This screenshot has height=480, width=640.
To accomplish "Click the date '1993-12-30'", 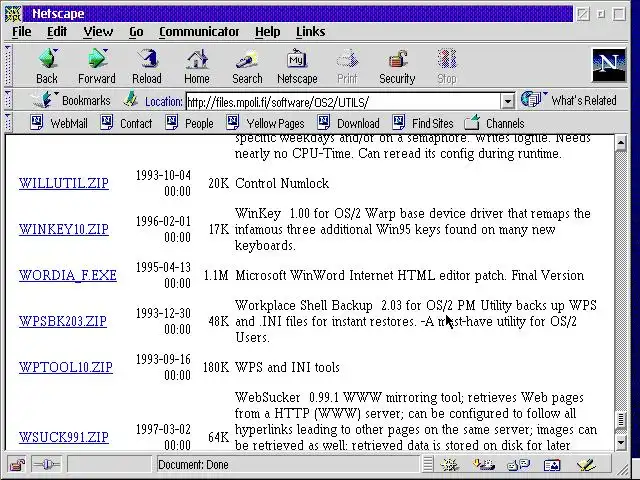I will [x=163, y=313].
